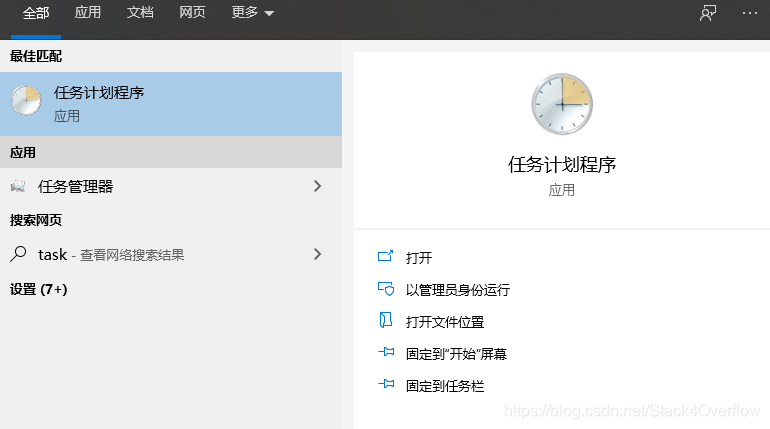Select 打开文件位置
The image size is (770, 429).
pos(445,322)
